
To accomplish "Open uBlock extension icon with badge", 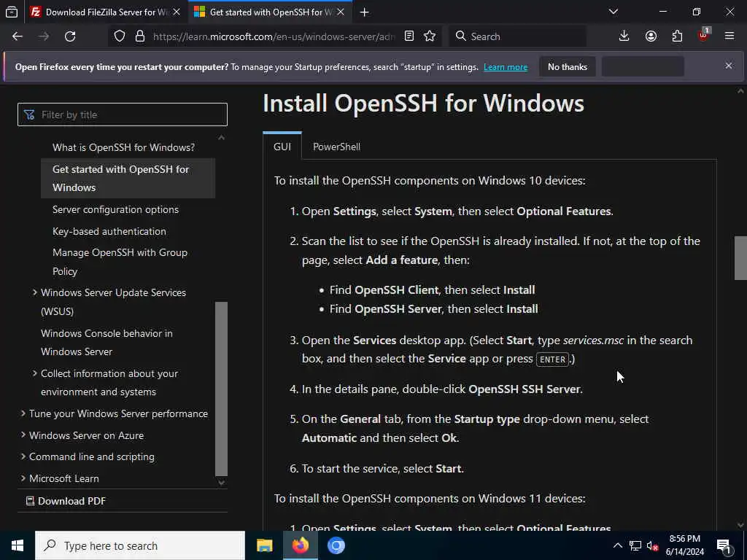I will 704,35.
